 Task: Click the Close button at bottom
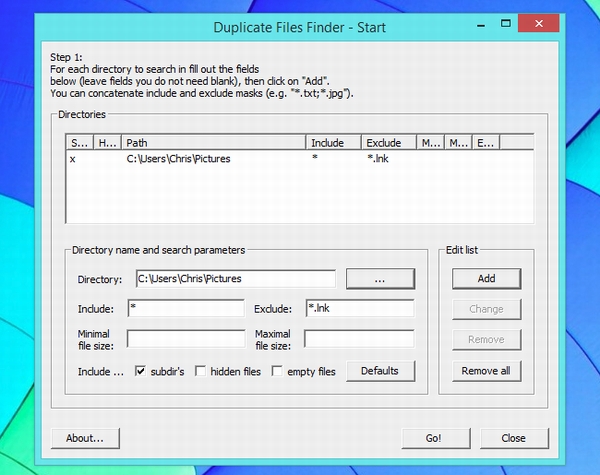514,438
